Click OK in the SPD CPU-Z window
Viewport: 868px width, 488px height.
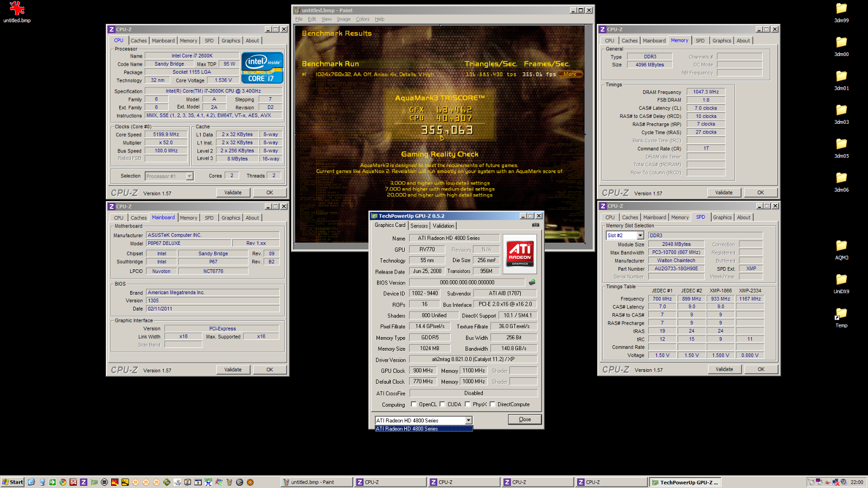coord(761,370)
